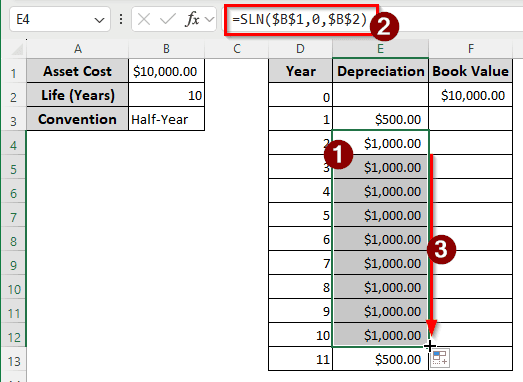Select row 2 header
This screenshot has width=523, height=382.
click(x=13, y=95)
